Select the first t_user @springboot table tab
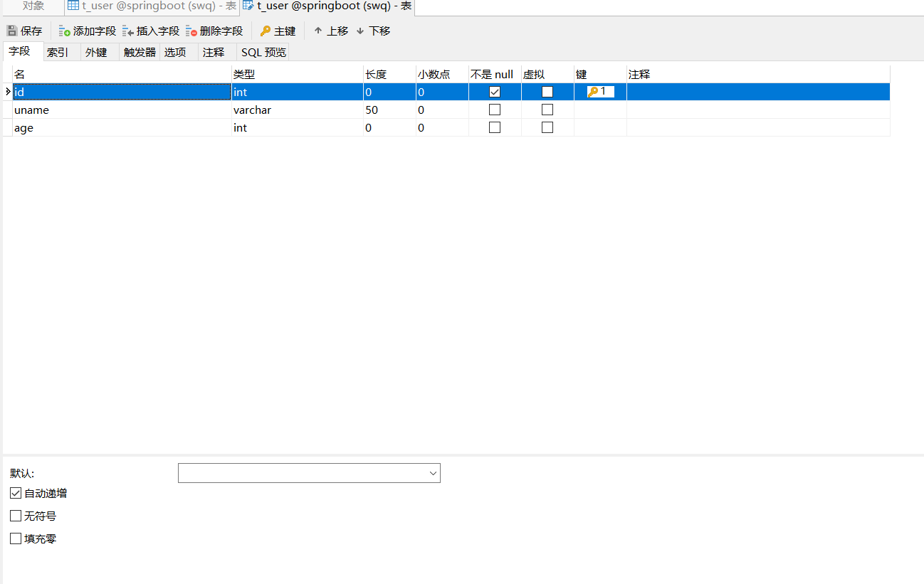Image resolution: width=924 pixels, height=584 pixels. coord(152,6)
